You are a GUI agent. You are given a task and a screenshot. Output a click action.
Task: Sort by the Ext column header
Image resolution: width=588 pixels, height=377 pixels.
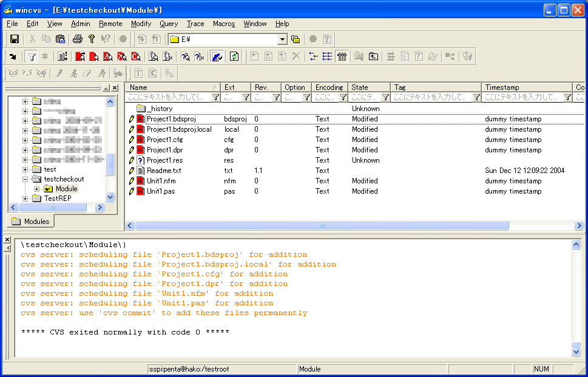coord(235,87)
